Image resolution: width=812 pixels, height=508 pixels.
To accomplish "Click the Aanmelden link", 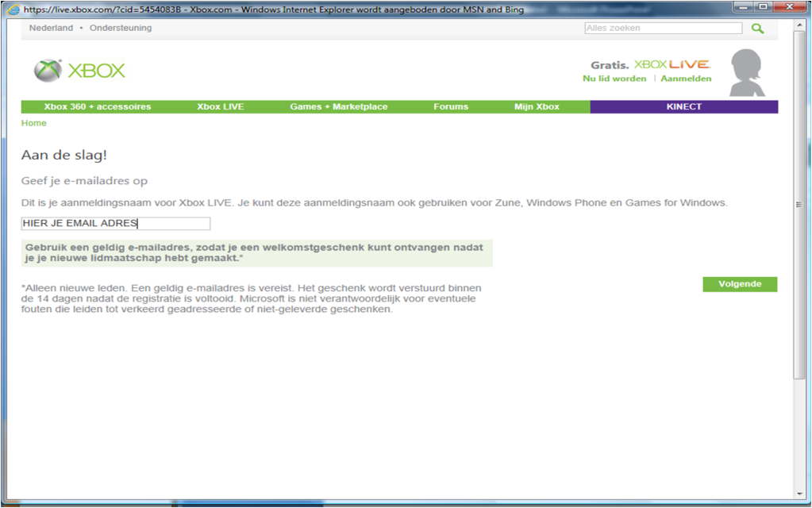I will click(x=686, y=79).
